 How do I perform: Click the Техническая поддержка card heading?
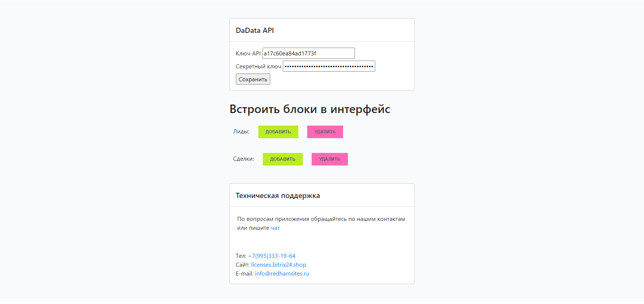278,196
